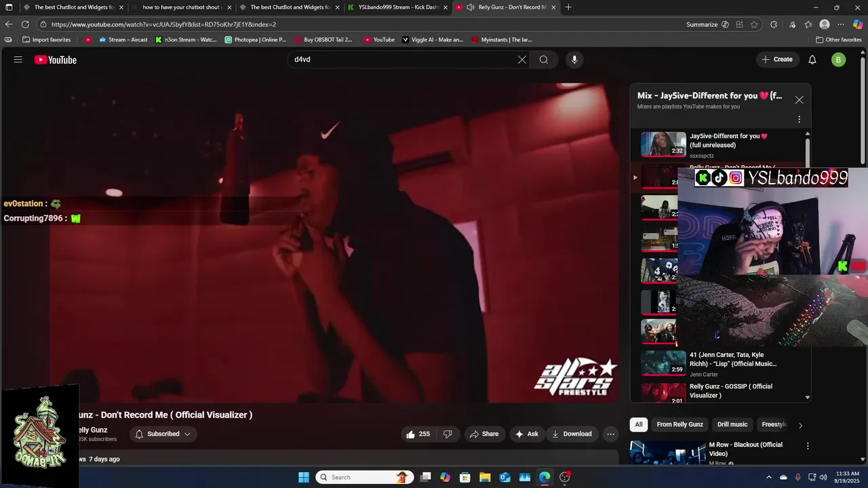
Task: Open the volume speaker tray icon
Action: coord(823,477)
